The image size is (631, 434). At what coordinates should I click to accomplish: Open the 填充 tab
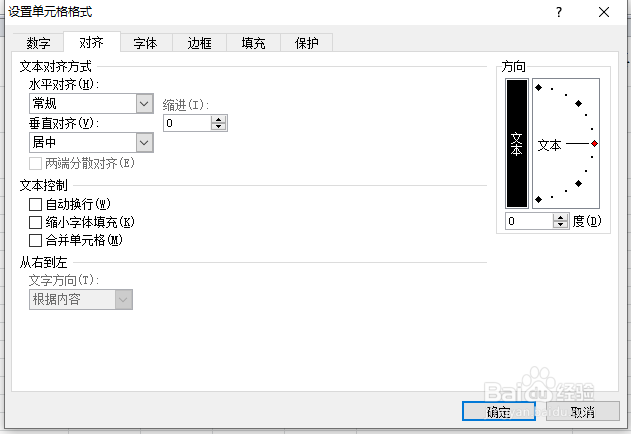pyautogui.click(x=254, y=43)
